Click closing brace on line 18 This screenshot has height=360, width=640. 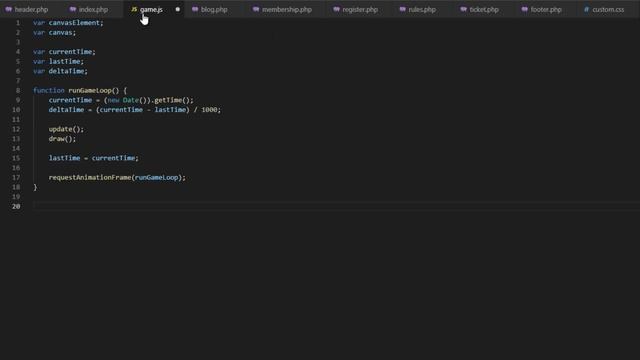[35, 187]
